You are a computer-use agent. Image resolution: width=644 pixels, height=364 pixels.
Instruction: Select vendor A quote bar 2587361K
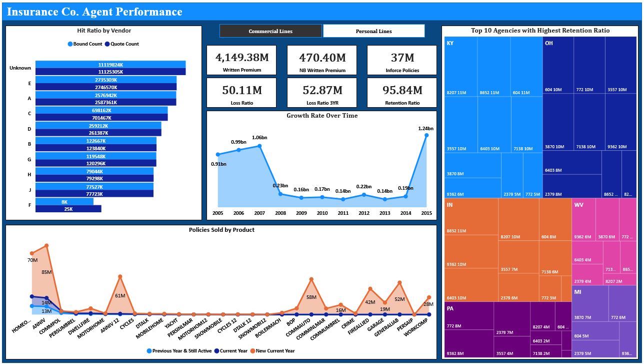(x=106, y=102)
